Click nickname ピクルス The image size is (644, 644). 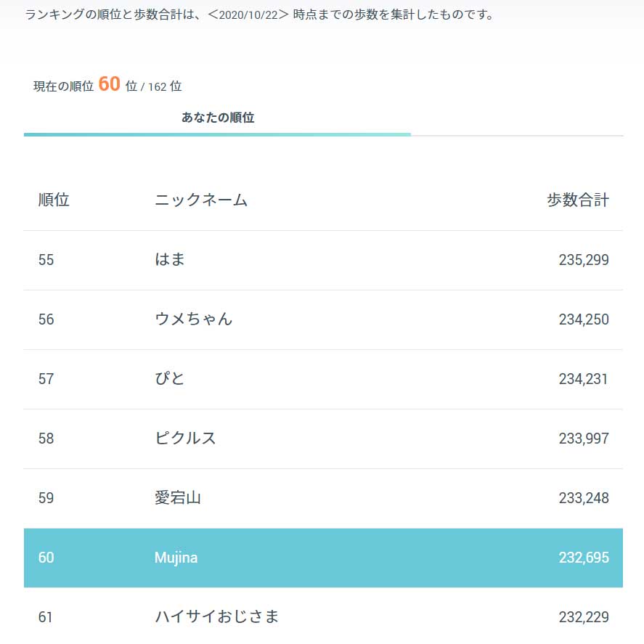click(x=185, y=439)
